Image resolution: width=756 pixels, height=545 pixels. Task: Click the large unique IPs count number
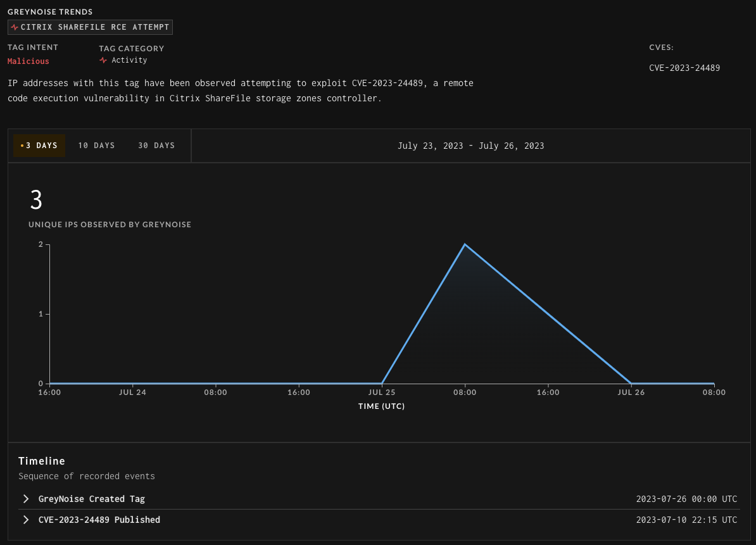(x=36, y=201)
